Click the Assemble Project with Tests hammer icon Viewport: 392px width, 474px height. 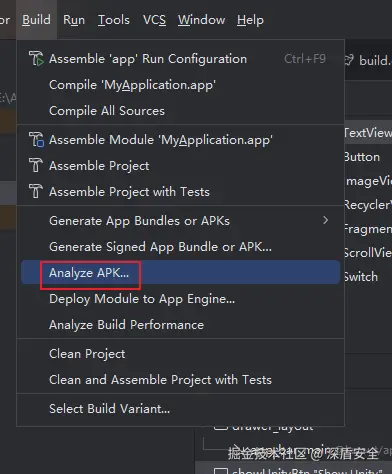point(36,192)
